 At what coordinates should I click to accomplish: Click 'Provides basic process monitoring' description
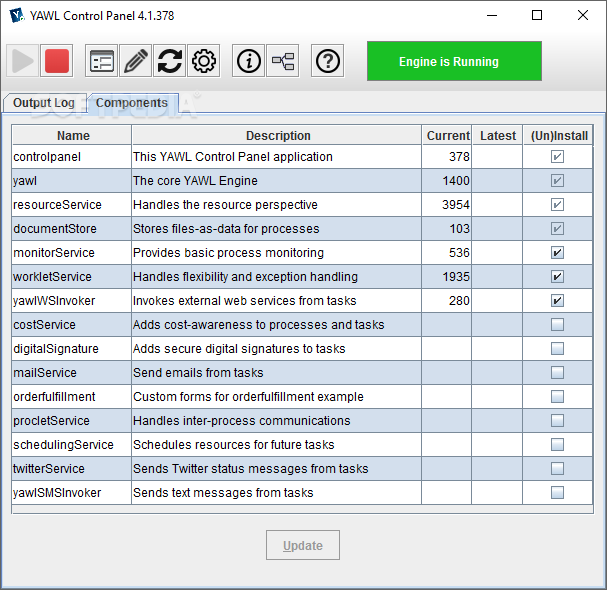(x=277, y=253)
